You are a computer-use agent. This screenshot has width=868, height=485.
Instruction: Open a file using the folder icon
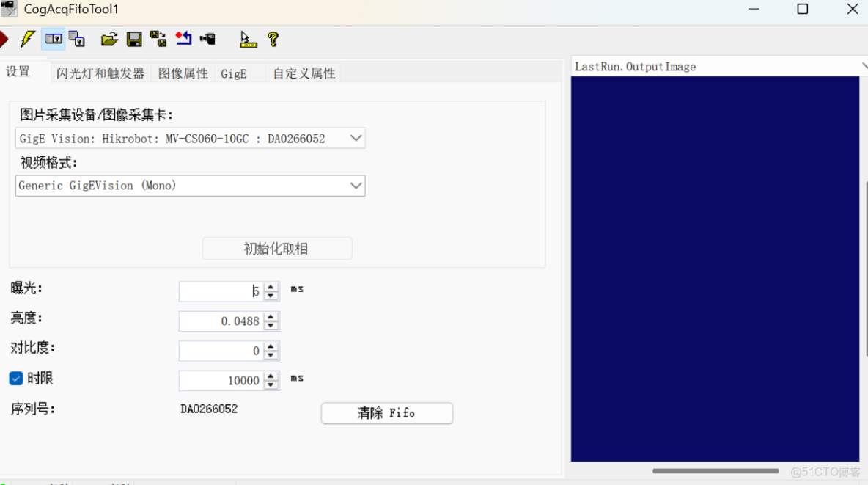(x=109, y=38)
